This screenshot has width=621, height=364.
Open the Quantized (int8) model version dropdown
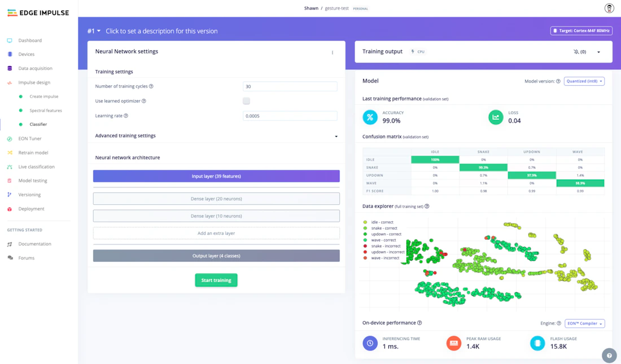(x=584, y=81)
